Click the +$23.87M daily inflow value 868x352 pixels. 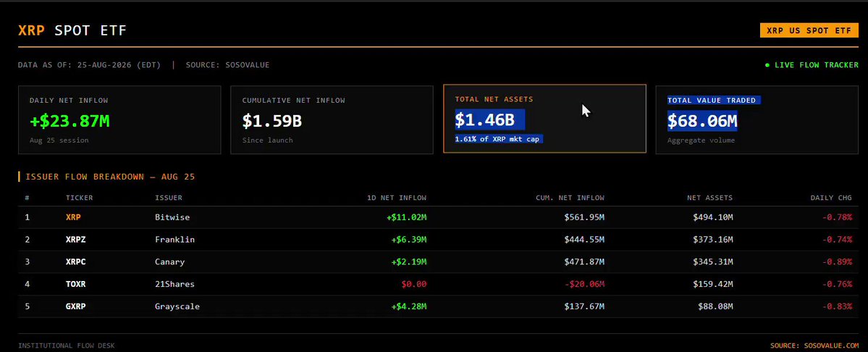click(69, 121)
